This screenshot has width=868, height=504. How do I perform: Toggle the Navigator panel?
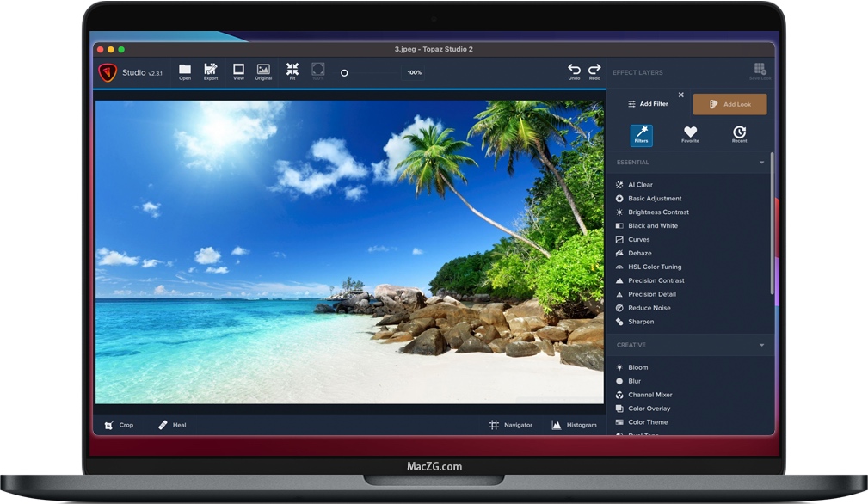tap(510, 425)
